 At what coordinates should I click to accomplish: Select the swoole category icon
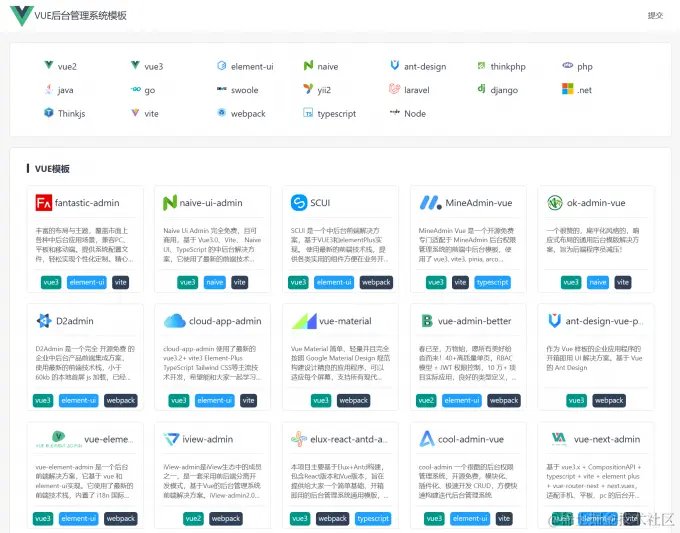(x=222, y=89)
